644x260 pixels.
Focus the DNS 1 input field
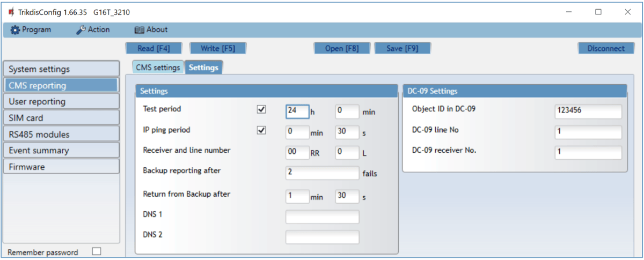click(x=322, y=217)
